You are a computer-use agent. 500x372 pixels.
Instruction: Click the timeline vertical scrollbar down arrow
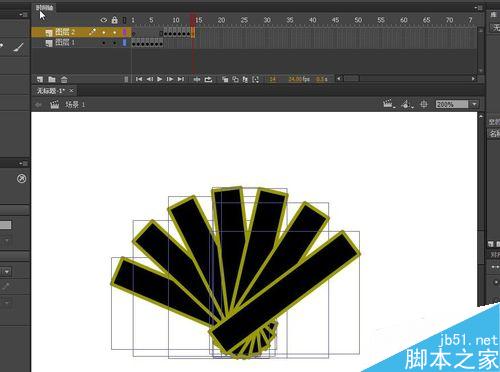pyautogui.click(x=480, y=70)
